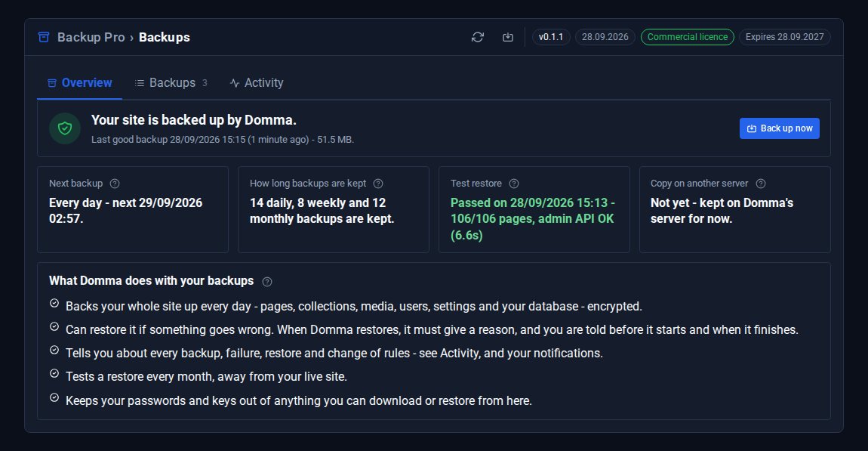Open help icon beside Copy on another server
The height and width of the screenshot is (451, 868).
[x=761, y=184]
